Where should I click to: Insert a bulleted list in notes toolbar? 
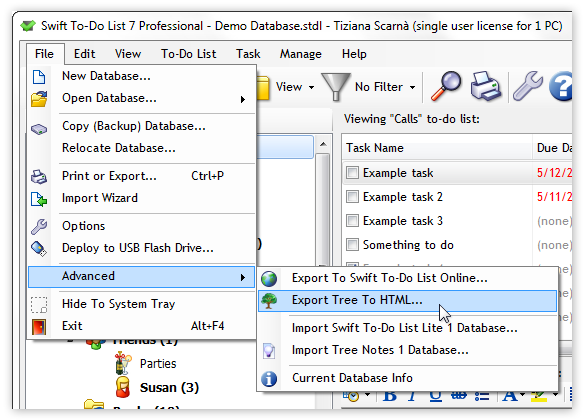[482, 395]
